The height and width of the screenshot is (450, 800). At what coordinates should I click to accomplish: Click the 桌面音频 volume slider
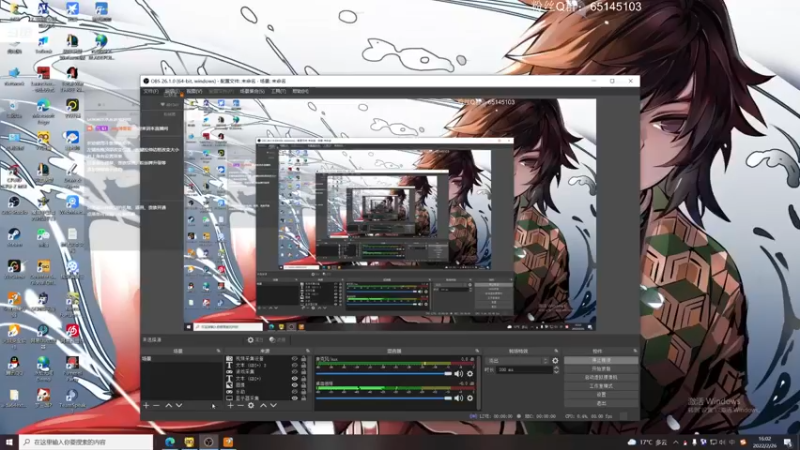pyautogui.click(x=384, y=398)
